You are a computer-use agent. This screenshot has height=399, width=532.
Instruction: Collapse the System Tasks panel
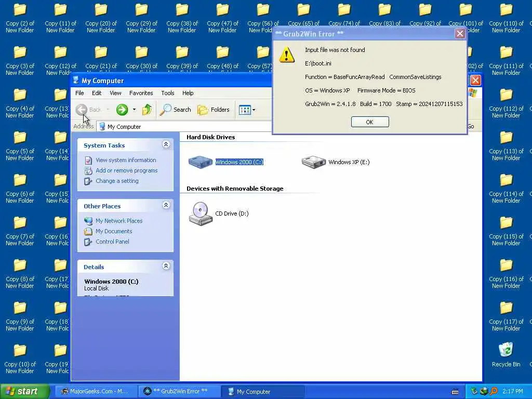click(166, 144)
